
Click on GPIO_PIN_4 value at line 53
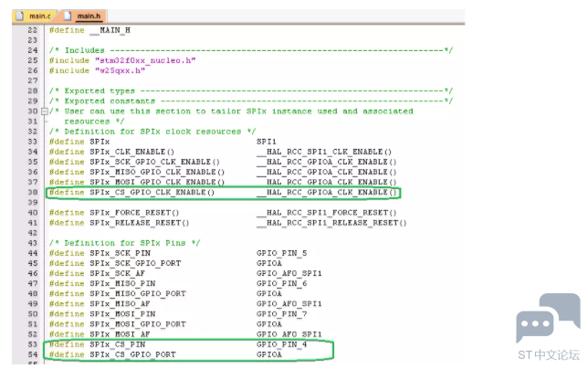281,344
